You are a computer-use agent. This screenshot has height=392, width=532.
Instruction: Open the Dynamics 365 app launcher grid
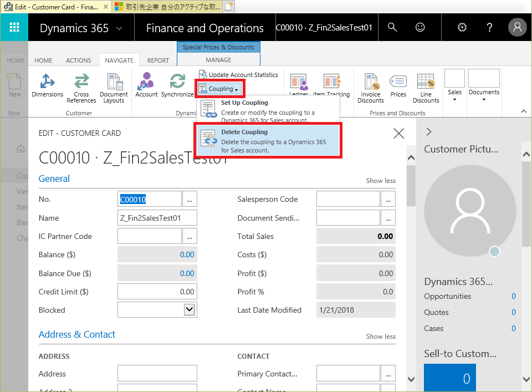[x=14, y=27]
